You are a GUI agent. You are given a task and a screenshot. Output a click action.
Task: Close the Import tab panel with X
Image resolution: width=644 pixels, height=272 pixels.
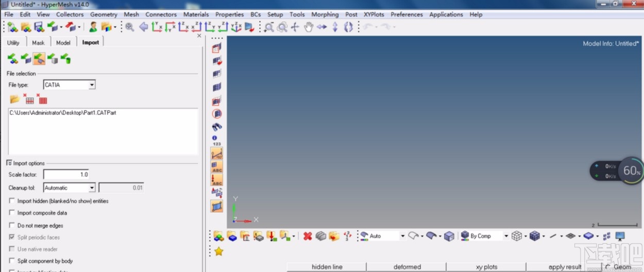click(199, 36)
